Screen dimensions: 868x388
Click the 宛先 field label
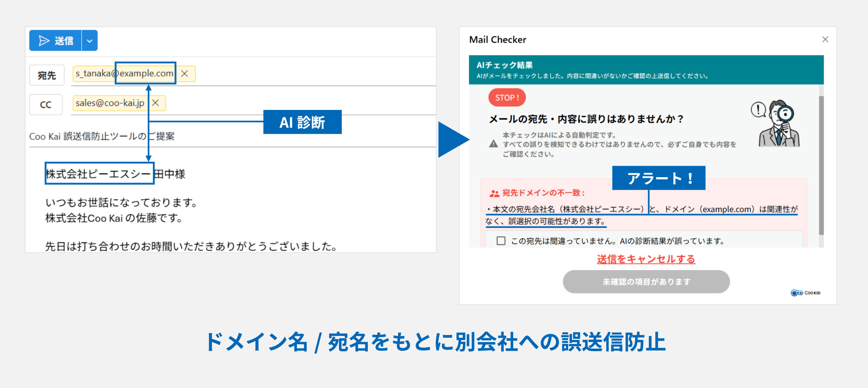coord(46,75)
